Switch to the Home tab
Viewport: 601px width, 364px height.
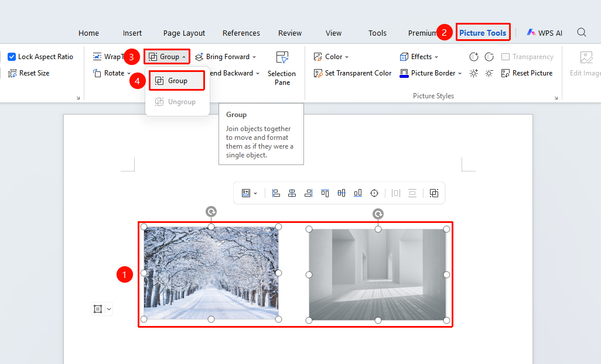click(88, 33)
